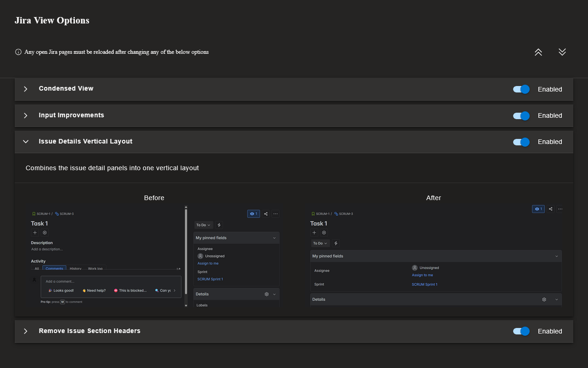Click the "Jira View Options" page heading
Viewport: 588px width, 368px height.
pos(52,20)
